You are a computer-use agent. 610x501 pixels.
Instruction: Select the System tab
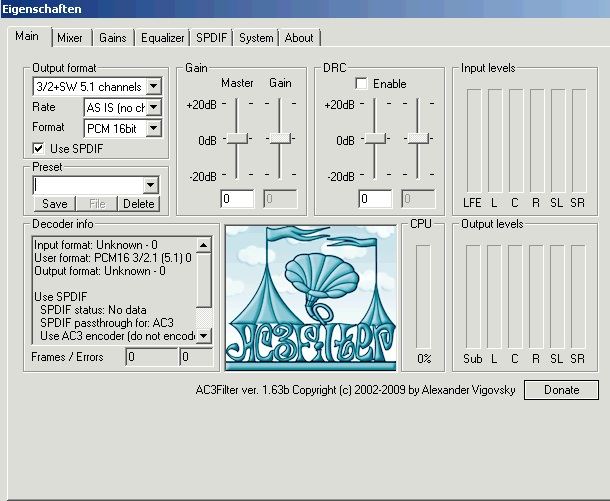256,38
